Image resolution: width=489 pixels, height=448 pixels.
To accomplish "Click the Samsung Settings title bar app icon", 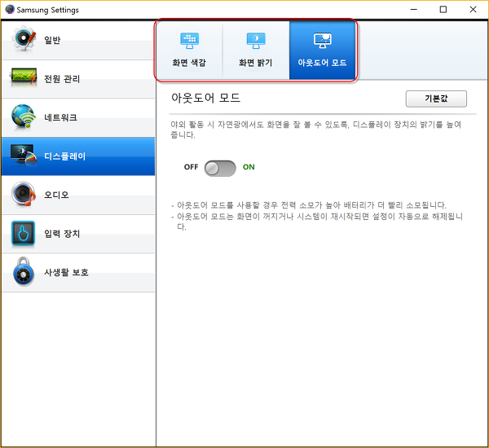I will (10, 9).
